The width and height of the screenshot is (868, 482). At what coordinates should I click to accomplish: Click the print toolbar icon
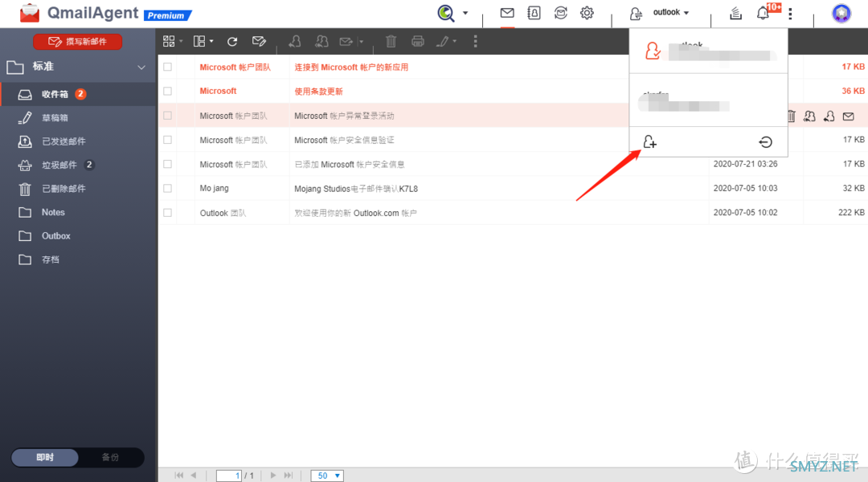(418, 41)
